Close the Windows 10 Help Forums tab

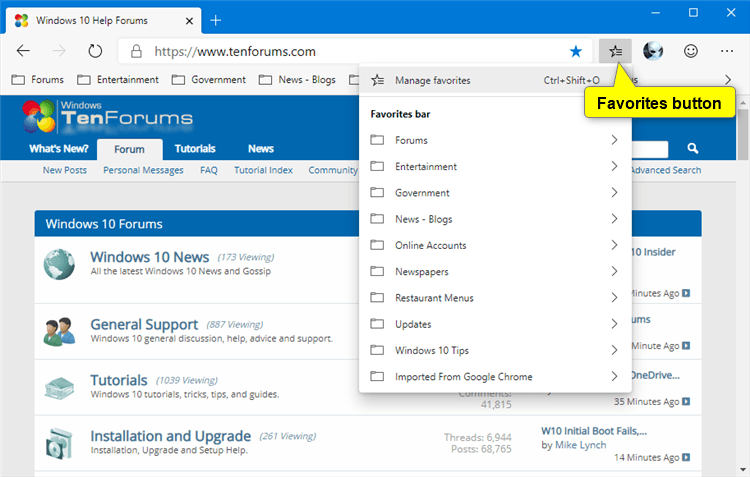(x=189, y=21)
